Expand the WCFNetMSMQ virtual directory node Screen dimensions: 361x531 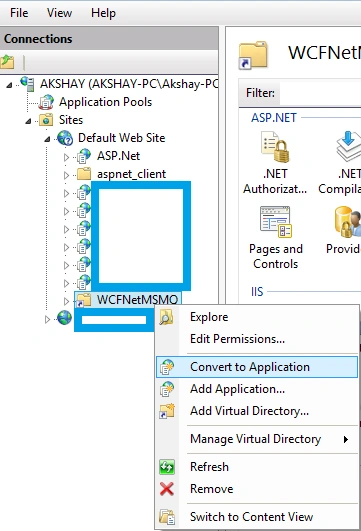pyautogui.click(x=66, y=301)
